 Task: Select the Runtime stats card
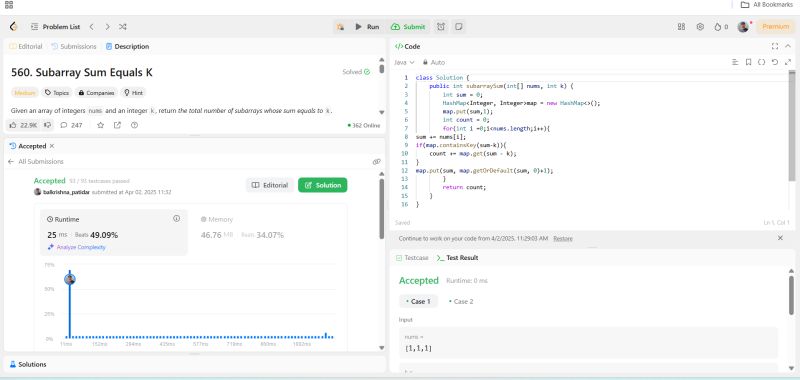[114, 232]
